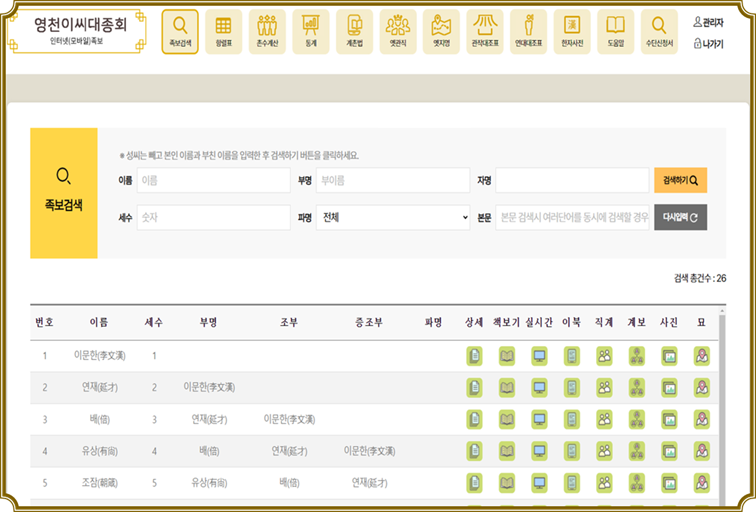The image size is (756, 512).
Task: Open 실시간 monitor icon for row 1
Action: (539, 356)
